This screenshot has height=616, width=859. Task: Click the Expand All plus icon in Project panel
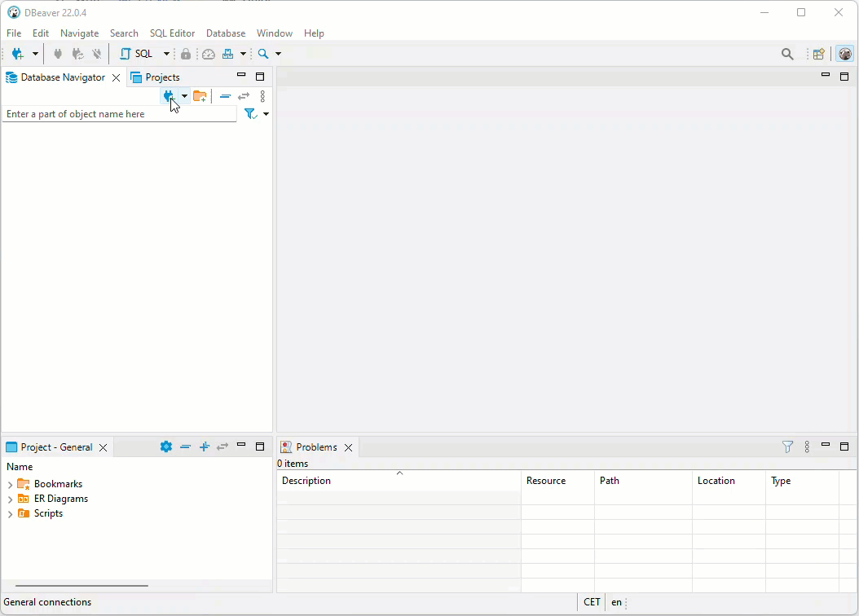(x=205, y=447)
